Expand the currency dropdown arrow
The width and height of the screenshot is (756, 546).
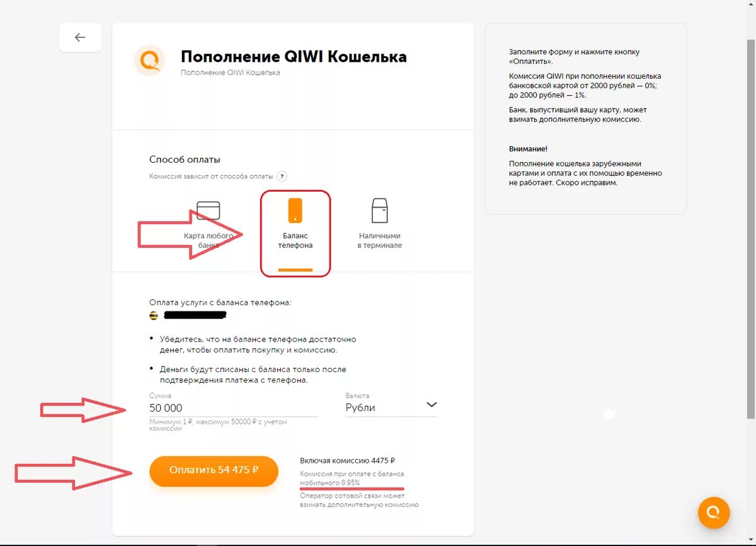[x=432, y=405]
